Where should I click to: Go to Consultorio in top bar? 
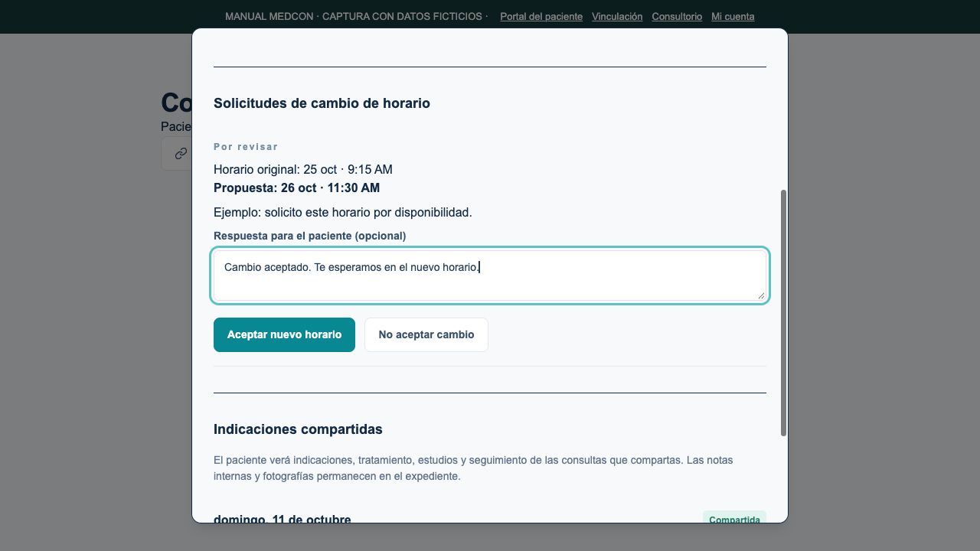coord(677,16)
